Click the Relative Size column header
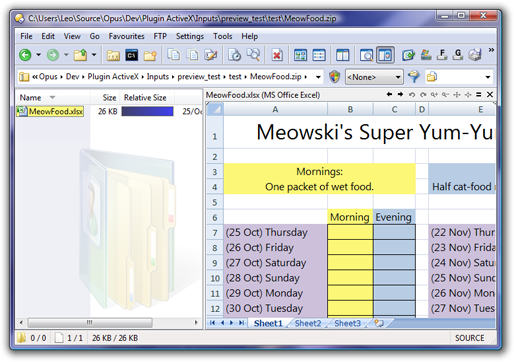This screenshot has width=514, height=362. tap(145, 98)
